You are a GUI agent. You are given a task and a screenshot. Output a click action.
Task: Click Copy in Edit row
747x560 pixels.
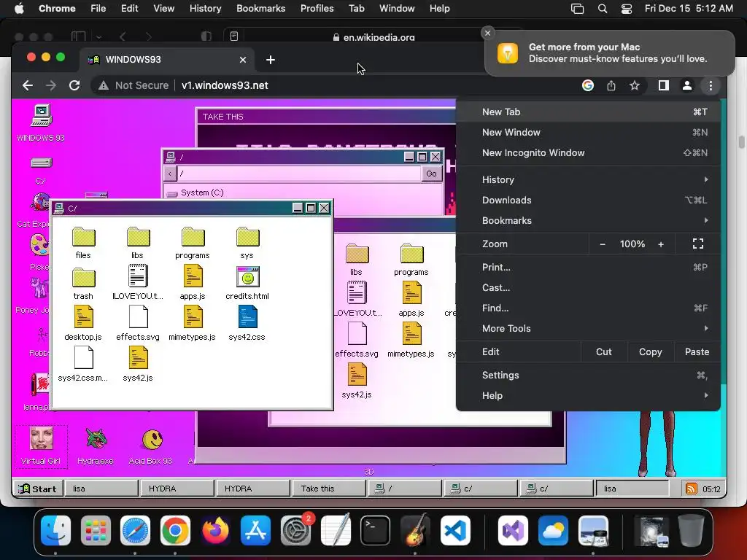point(650,352)
